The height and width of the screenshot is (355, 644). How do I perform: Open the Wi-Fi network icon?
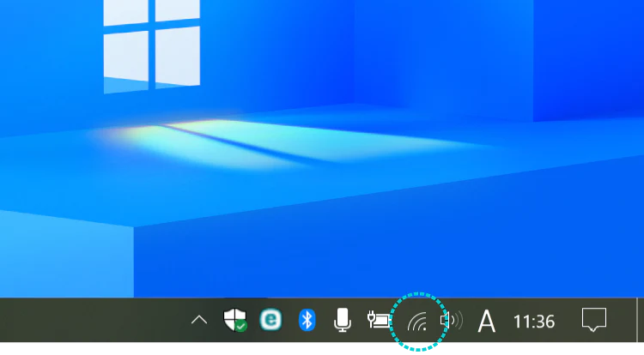[417, 322]
